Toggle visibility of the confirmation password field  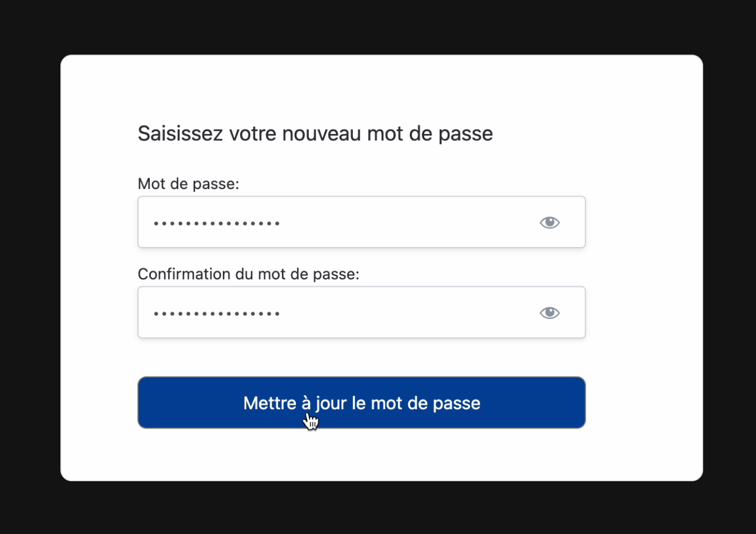pyautogui.click(x=549, y=313)
